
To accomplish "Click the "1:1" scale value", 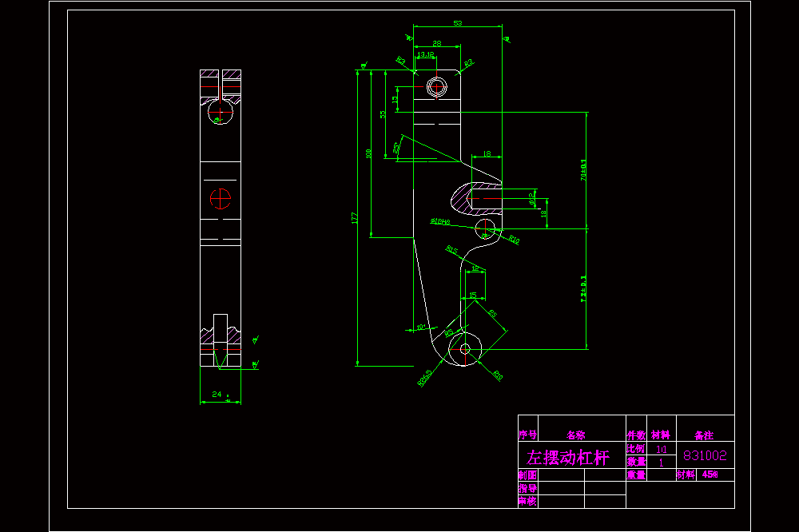I will coord(662,449).
